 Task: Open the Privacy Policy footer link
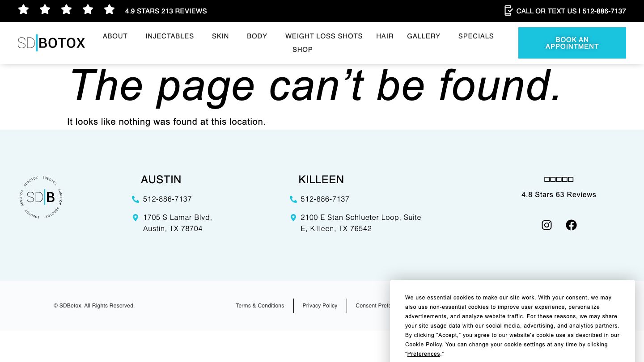point(320,306)
